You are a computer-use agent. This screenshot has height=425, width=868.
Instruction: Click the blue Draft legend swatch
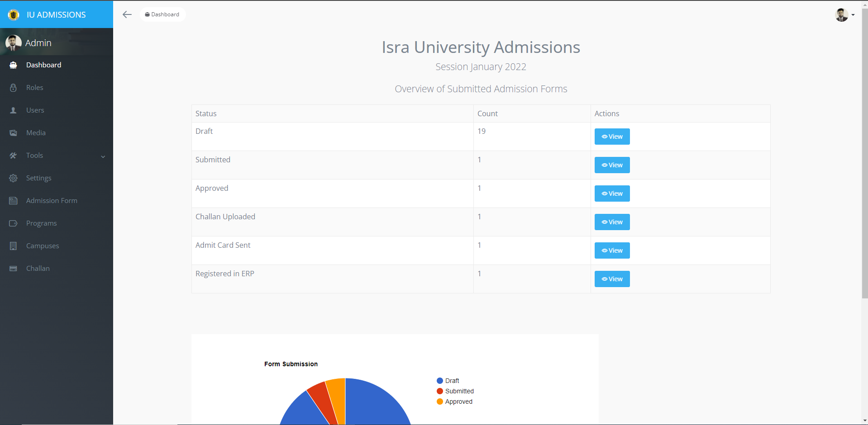click(x=439, y=381)
